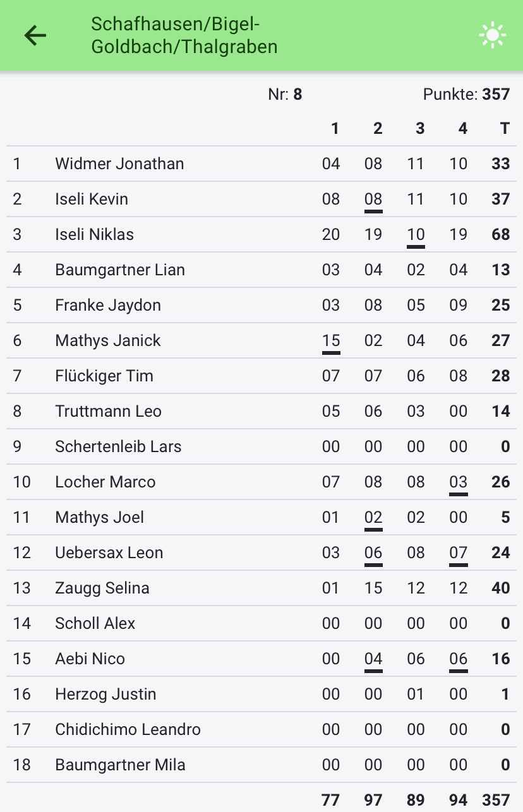Select Aebi Nico's underlined 04 score

(x=373, y=659)
